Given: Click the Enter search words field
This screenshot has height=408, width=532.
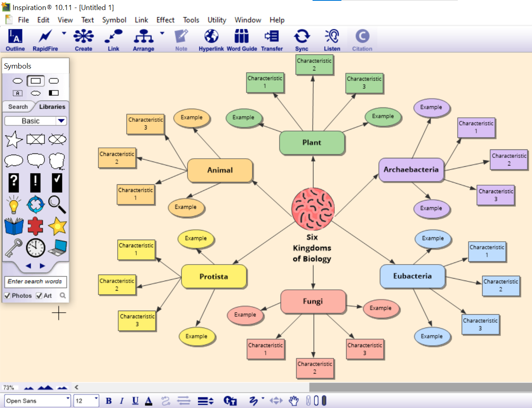Looking at the screenshot, I should (35, 281).
